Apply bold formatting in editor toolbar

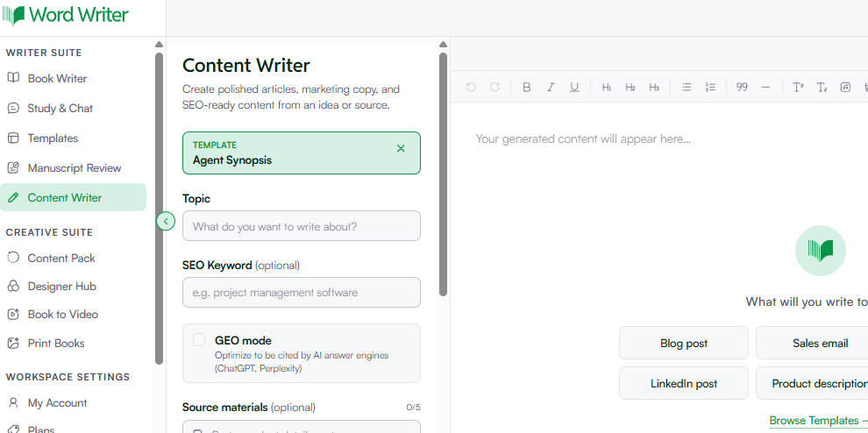point(526,87)
